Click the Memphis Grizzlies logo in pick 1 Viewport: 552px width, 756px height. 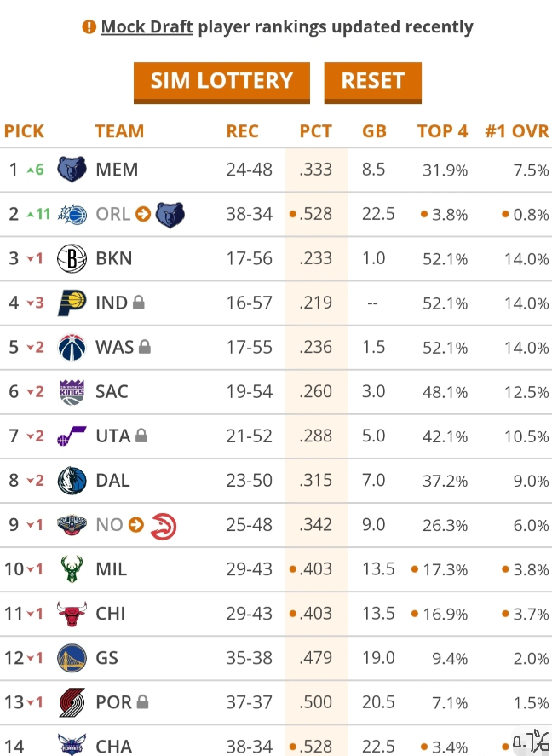click(72, 170)
